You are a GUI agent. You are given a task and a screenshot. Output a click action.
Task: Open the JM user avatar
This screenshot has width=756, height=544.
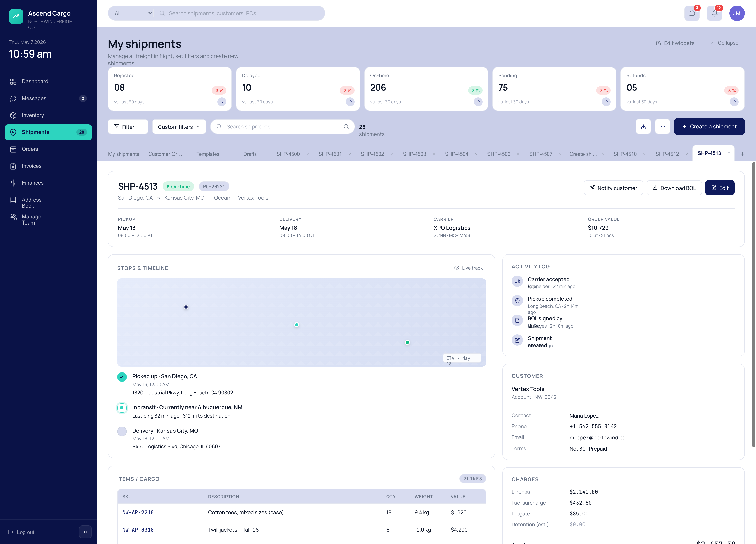coord(737,13)
